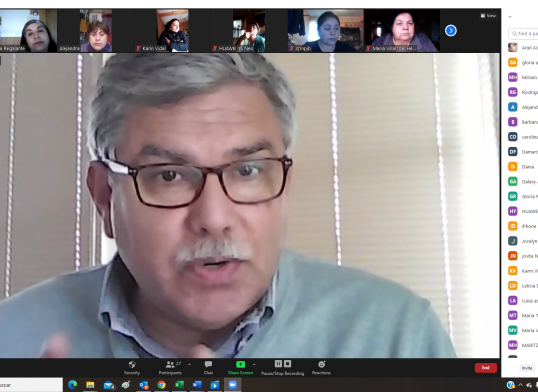Collapse the participants panel dropdown arrow
The image size is (538, 392).
pyautogui.click(x=510, y=17)
